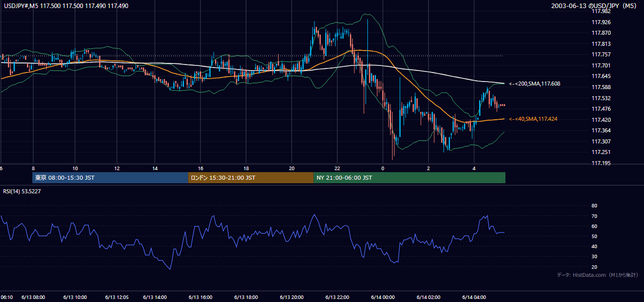Click RSI axis level 40
The height and width of the screenshot is (302, 644).
pos(594,246)
